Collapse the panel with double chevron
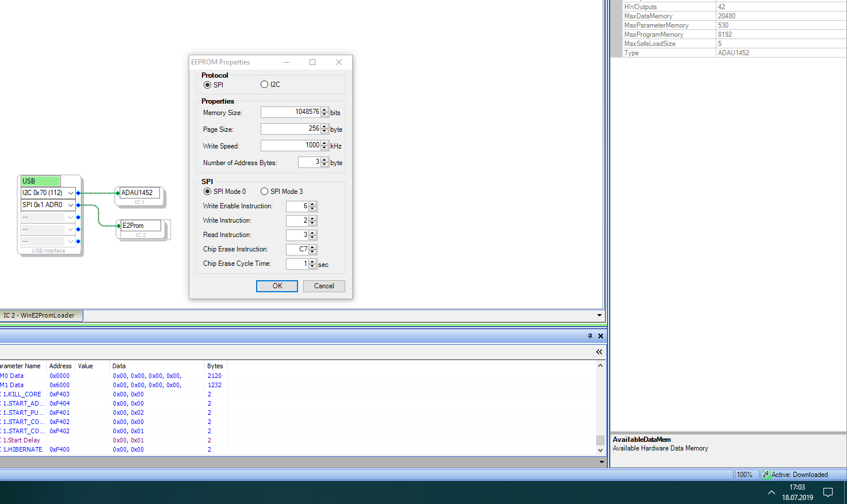Viewport: 847px width, 504px height. (599, 352)
